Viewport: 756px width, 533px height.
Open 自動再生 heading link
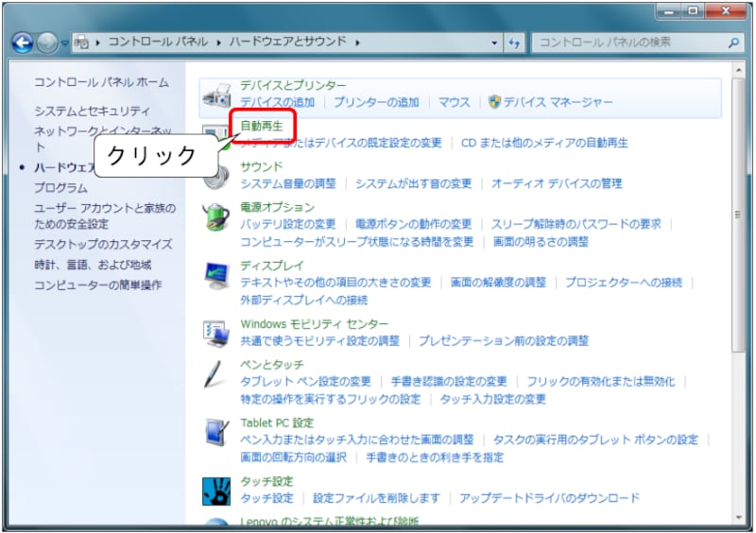tap(262, 126)
